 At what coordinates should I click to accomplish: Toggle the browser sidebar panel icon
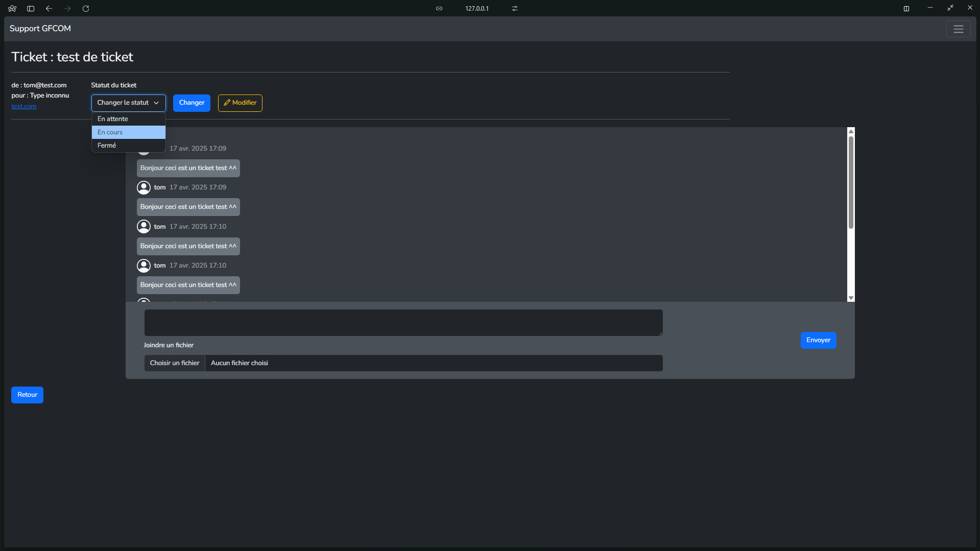click(x=31, y=9)
